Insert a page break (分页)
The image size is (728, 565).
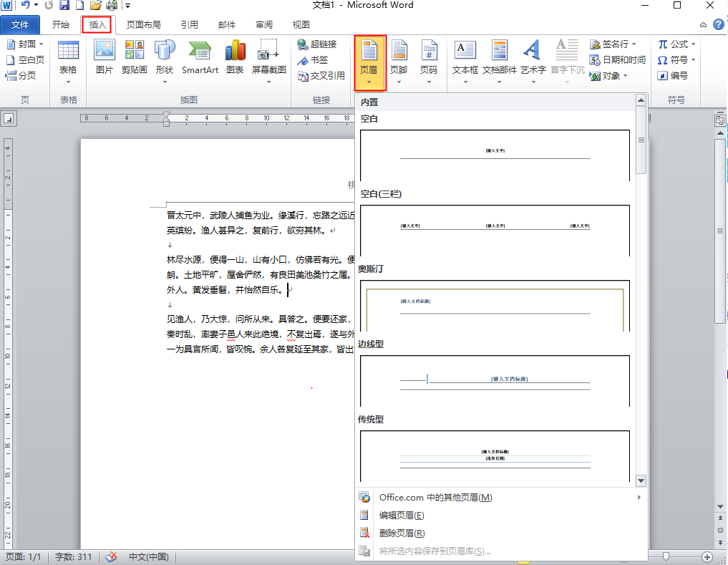[x=21, y=75]
